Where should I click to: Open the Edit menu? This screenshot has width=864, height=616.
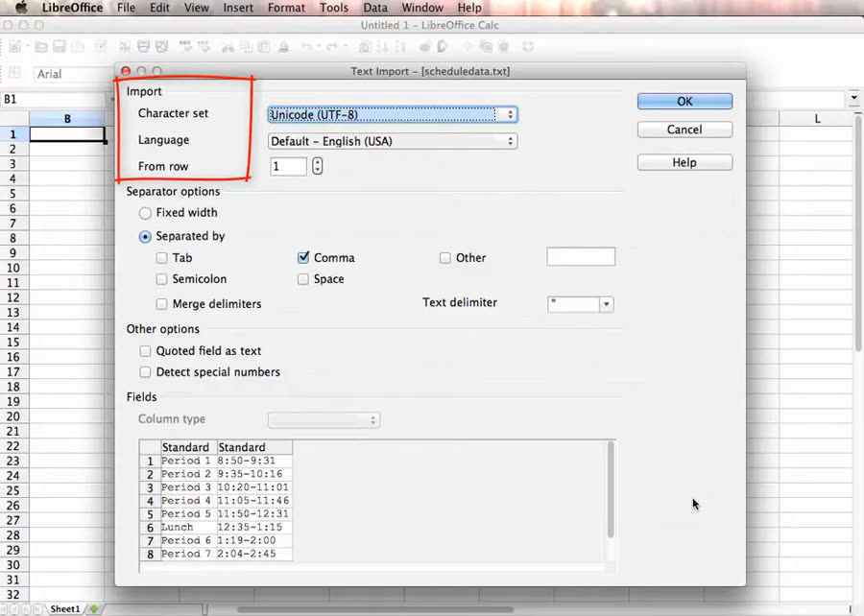click(159, 8)
